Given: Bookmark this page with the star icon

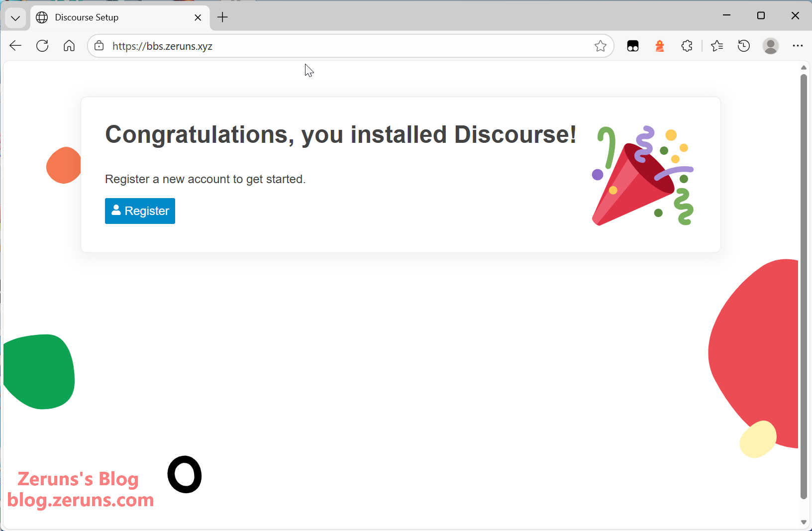Looking at the screenshot, I should click(x=600, y=46).
